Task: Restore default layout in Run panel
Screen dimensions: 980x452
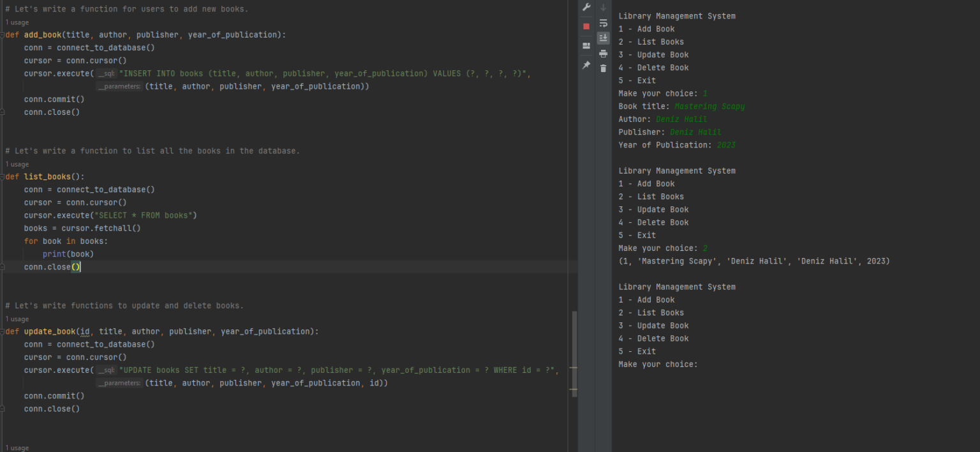Action: click(586, 46)
